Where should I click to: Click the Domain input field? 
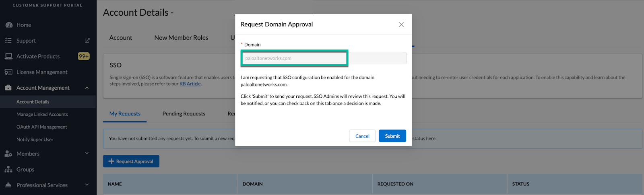295,58
